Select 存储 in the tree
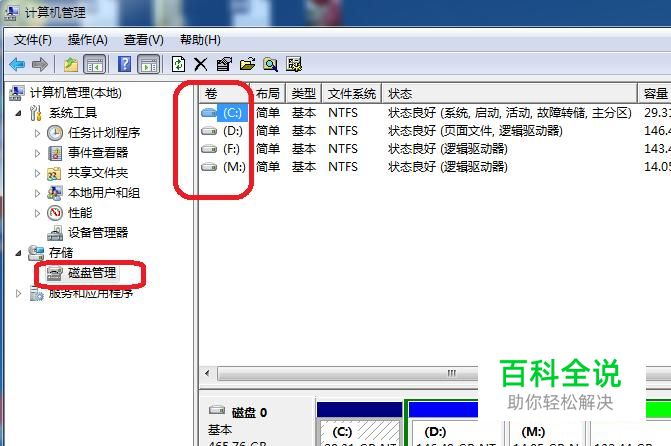Image resolution: width=671 pixels, height=446 pixels. [x=61, y=253]
